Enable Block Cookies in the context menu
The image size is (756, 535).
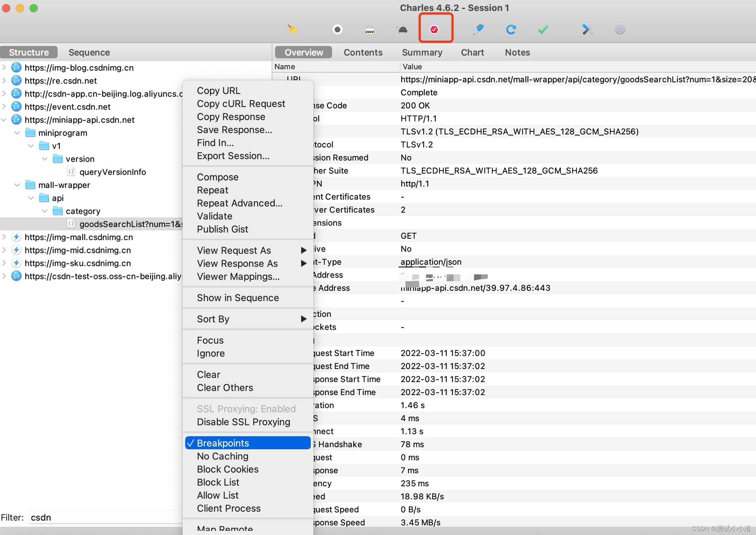(227, 469)
